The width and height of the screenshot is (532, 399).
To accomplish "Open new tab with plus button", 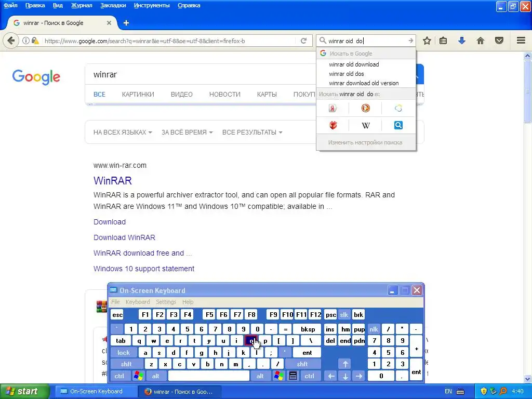I will click(126, 23).
